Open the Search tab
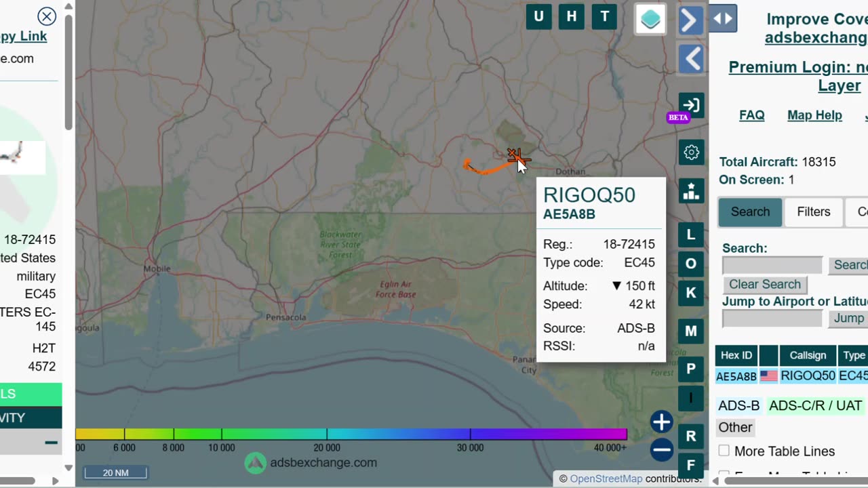 pyautogui.click(x=750, y=212)
